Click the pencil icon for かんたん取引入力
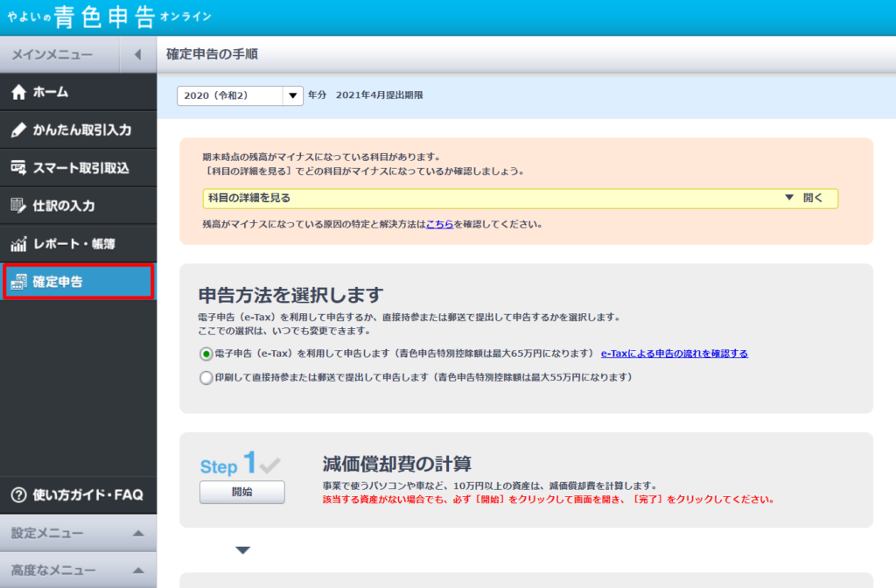Viewport: 896px width, 588px height. click(x=19, y=129)
